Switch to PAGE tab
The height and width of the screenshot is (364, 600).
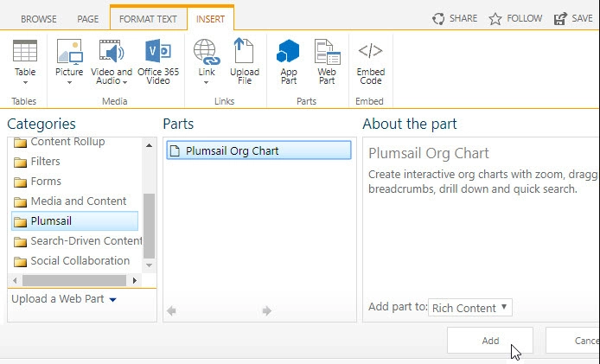coord(88,19)
